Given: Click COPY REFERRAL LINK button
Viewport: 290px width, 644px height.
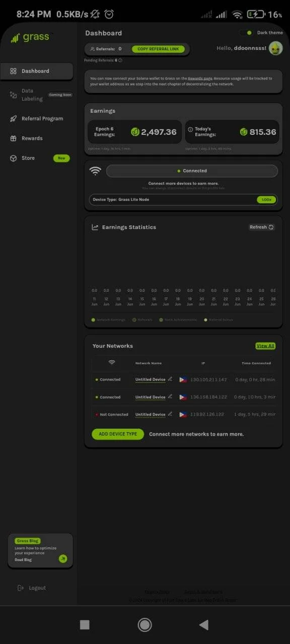Looking at the screenshot, I should (x=158, y=49).
